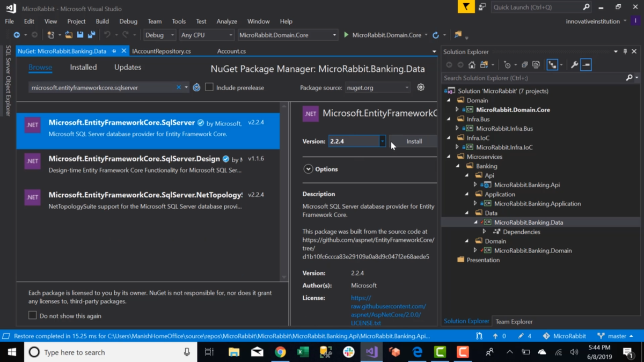Image resolution: width=644 pixels, height=362 pixels.
Task: Open Slack from the Windows taskbar
Action: (349, 352)
